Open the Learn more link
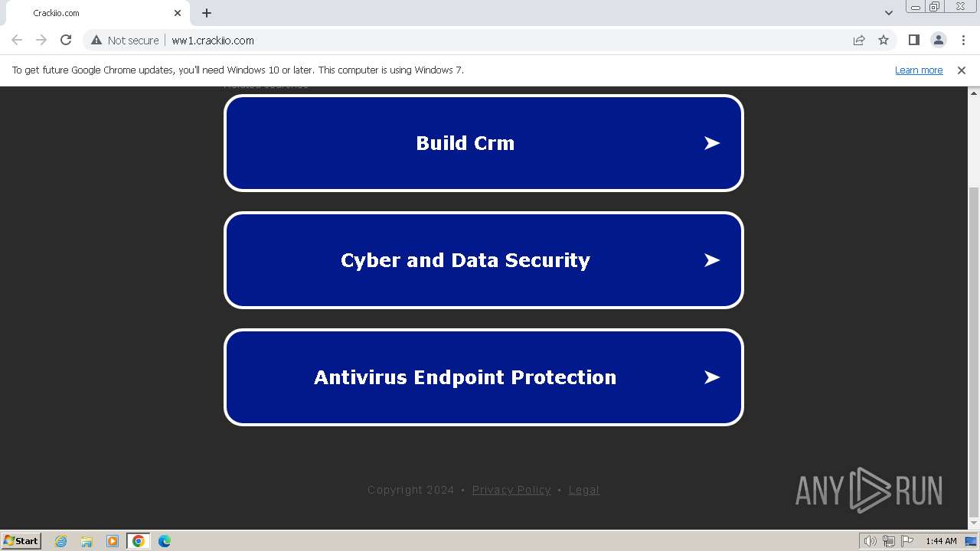The image size is (980, 551). [919, 70]
